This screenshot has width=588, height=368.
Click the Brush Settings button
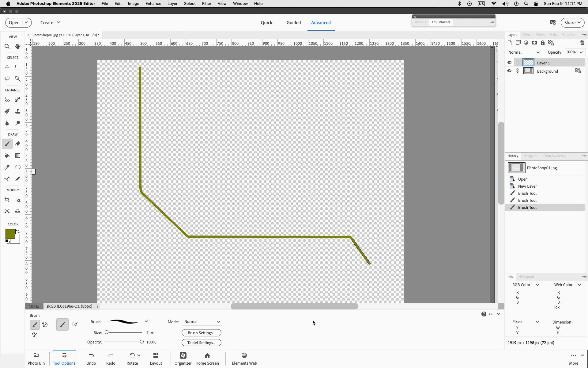tap(201, 333)
